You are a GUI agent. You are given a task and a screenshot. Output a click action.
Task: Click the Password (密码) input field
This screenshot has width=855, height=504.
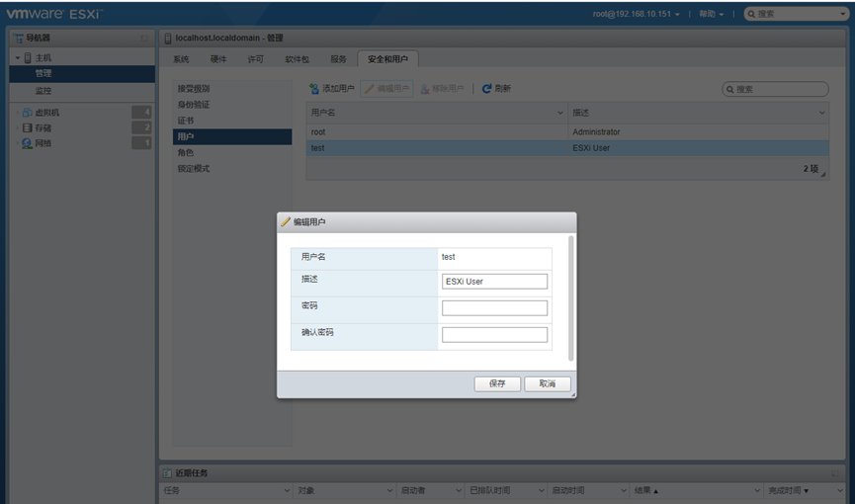494,308
